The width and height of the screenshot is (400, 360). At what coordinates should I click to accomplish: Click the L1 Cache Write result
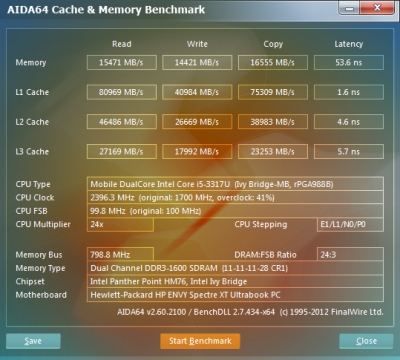click(197, 92)
